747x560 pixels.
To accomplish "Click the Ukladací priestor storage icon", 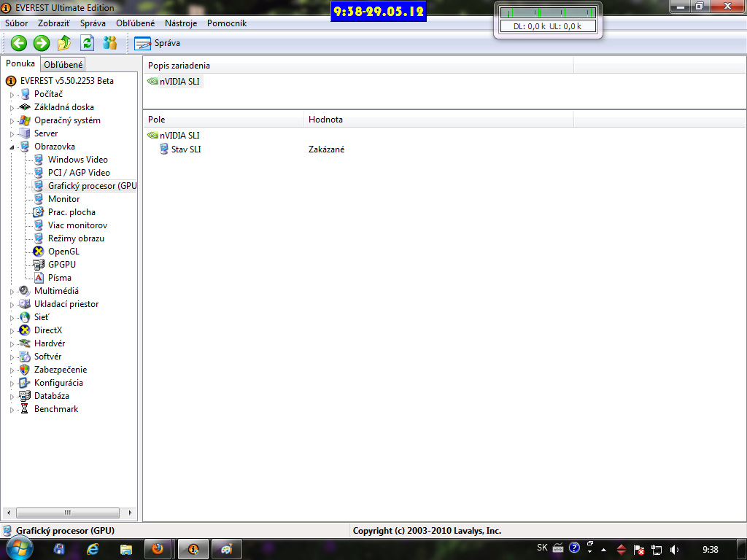I will point(25,304).
